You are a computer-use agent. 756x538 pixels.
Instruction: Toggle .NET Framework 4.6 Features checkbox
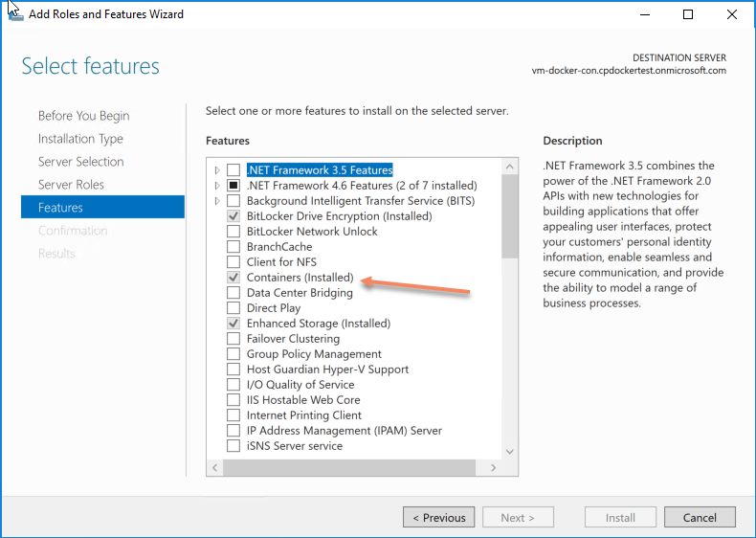pyautogui.click(x=233, y=186)
